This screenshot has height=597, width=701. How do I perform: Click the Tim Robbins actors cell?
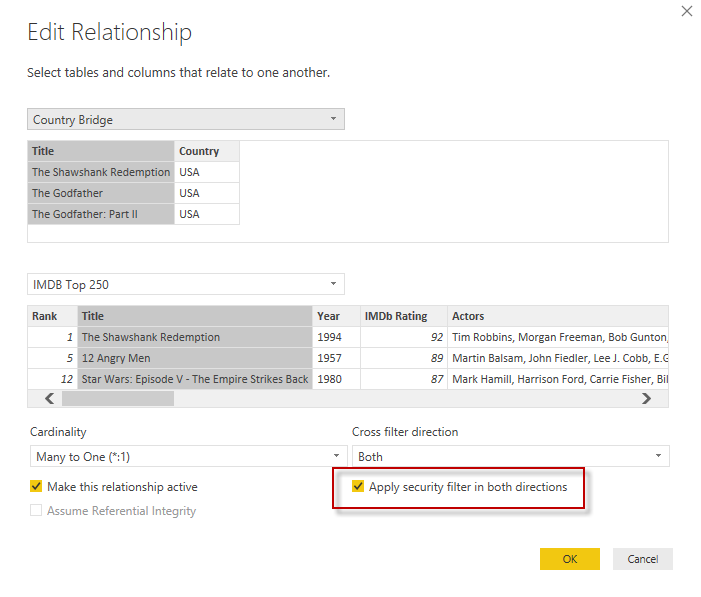pyautogui.click(x=558, y=337)
